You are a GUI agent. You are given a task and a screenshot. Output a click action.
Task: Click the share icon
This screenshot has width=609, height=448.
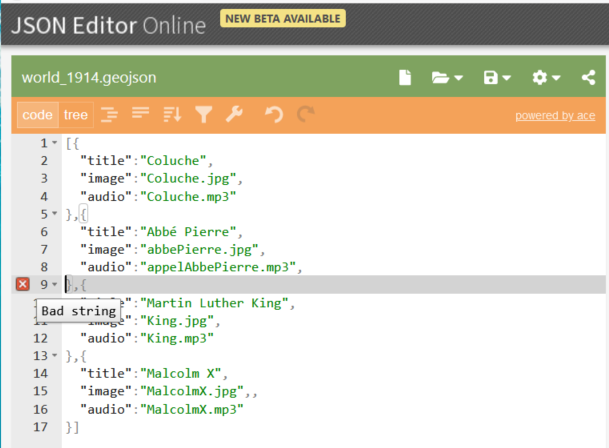tap(588, 78)
